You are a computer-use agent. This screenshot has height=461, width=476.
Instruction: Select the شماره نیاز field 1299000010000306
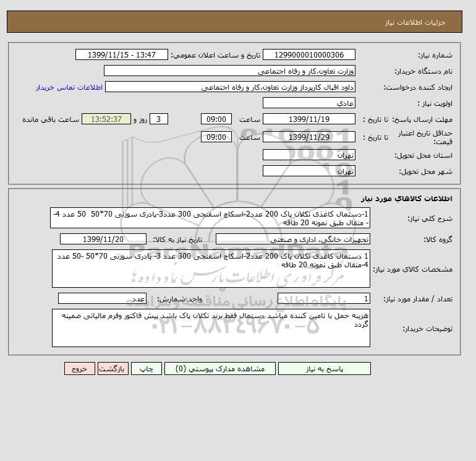click(309, 54)
